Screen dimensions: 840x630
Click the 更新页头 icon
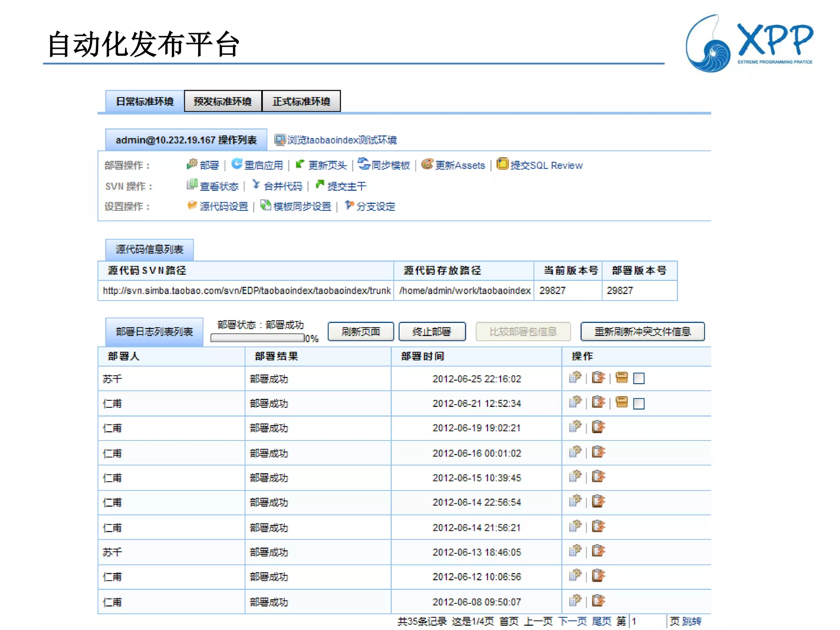300,164
